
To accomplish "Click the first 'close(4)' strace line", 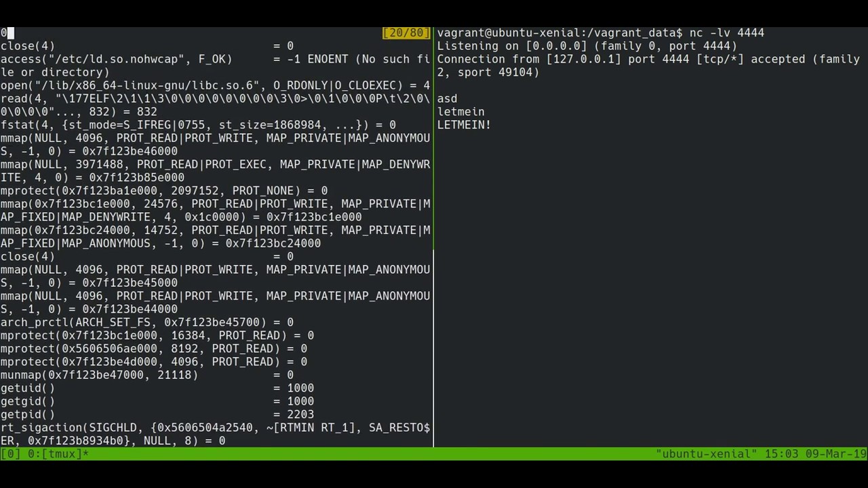I will 147,46.
